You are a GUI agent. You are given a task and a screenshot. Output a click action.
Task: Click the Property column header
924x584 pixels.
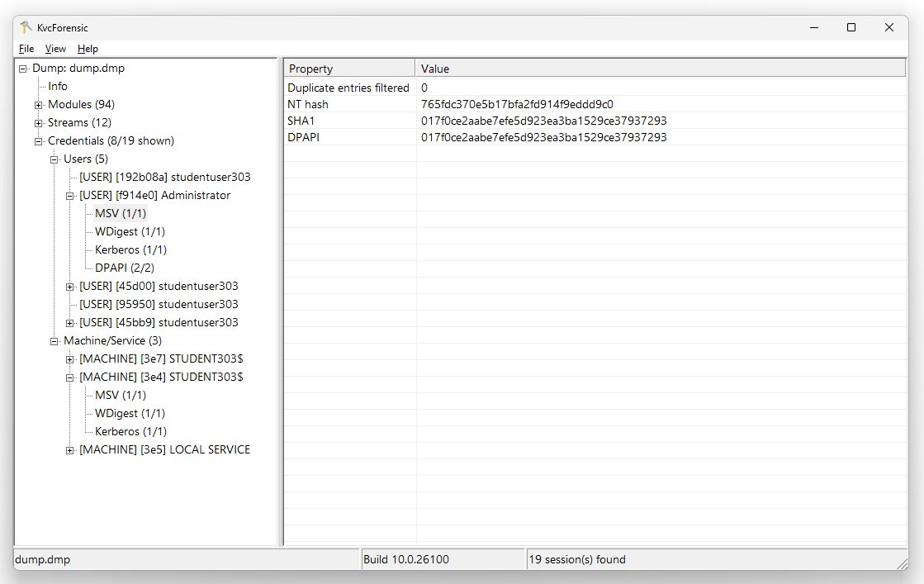(x=348, y=69)
